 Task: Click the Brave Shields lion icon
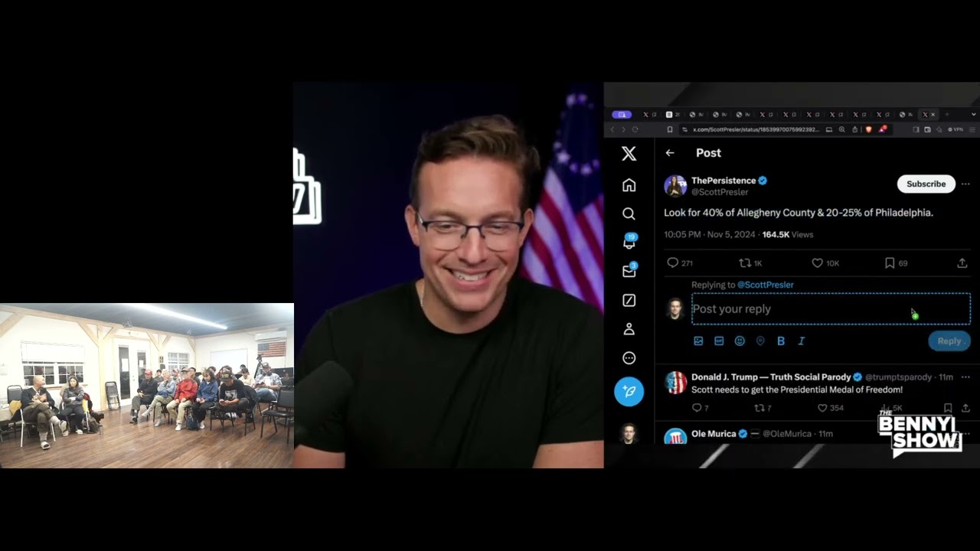point(869,129)
